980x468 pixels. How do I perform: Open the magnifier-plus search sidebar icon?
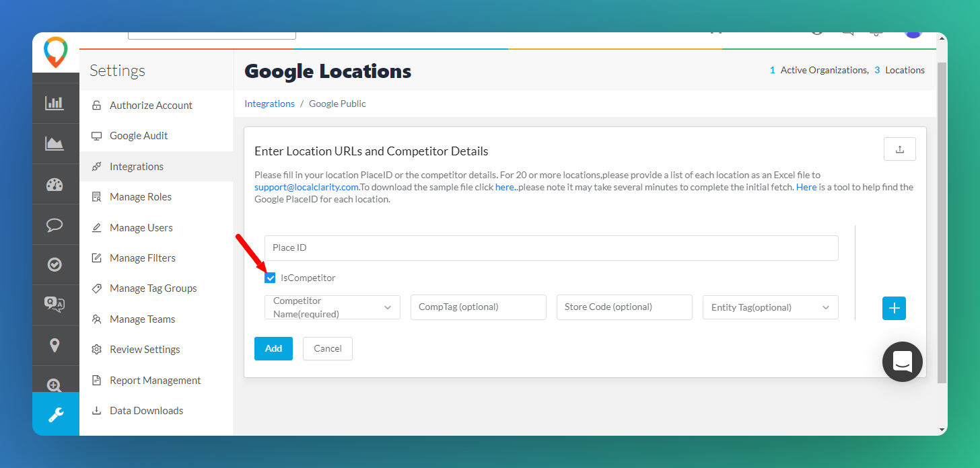(x=55, y=384)
